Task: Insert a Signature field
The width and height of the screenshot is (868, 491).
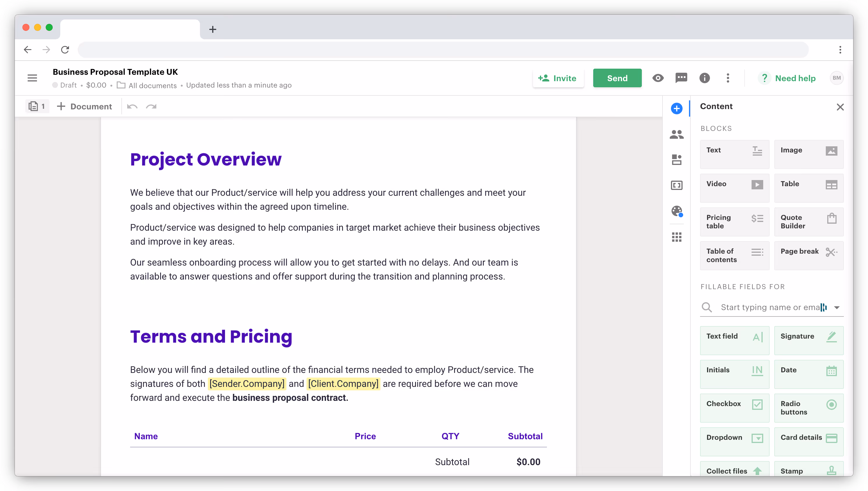Action: (809, 340)
